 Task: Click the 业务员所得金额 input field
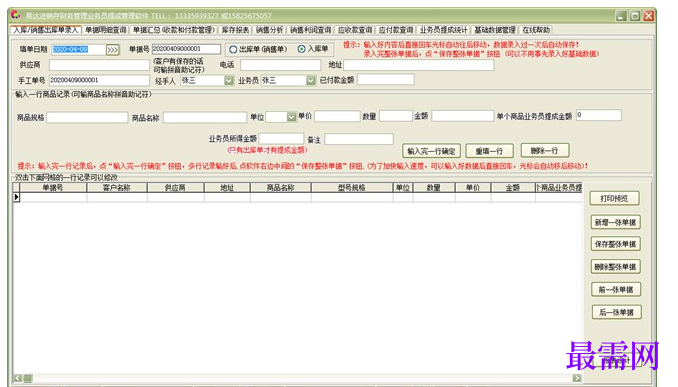coord(281,138)
